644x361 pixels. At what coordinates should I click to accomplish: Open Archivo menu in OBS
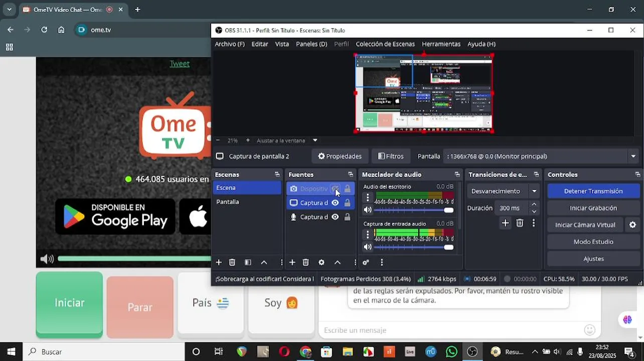(230, 44)
